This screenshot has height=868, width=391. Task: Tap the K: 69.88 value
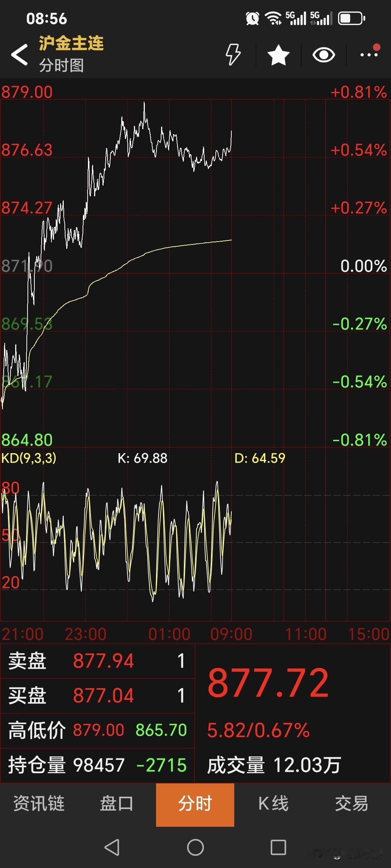(143, 458)
